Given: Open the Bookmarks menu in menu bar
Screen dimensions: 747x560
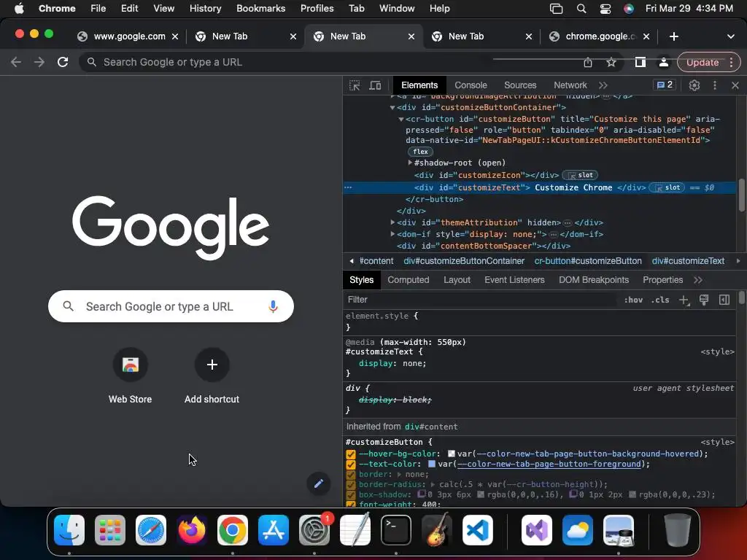Looking at the screenshot, I should click(260, 9).
